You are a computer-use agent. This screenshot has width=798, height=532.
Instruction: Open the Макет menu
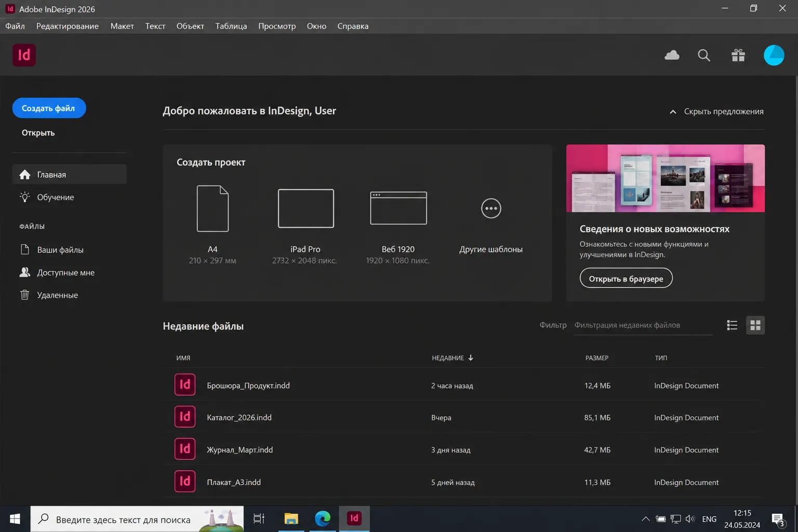[x=122, y=26]
